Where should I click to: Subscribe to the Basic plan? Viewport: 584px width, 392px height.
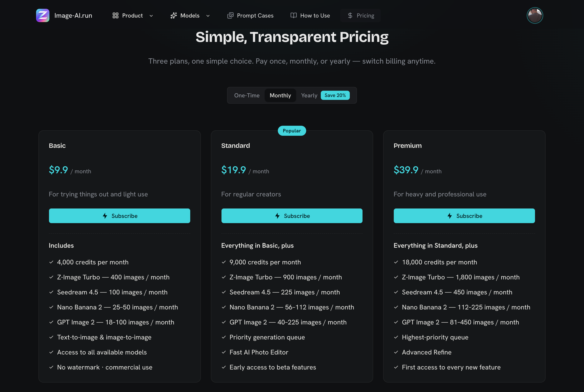120,216
